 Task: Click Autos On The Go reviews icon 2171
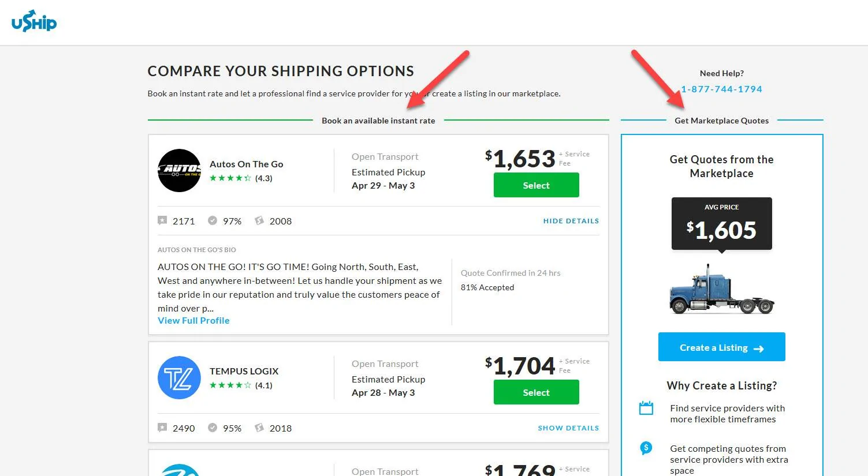click(162, 220)
